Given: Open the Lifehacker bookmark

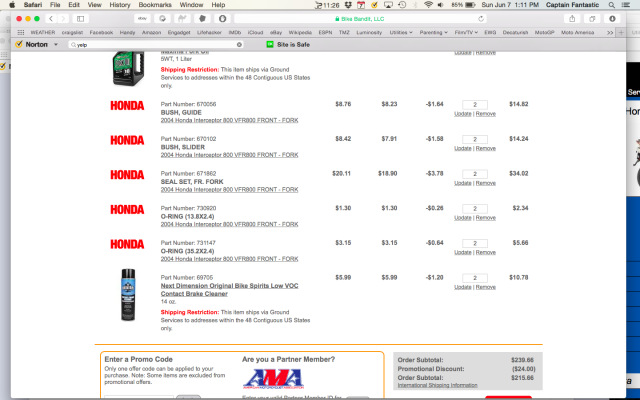Looking at the screenshot, I should point(209,32).
